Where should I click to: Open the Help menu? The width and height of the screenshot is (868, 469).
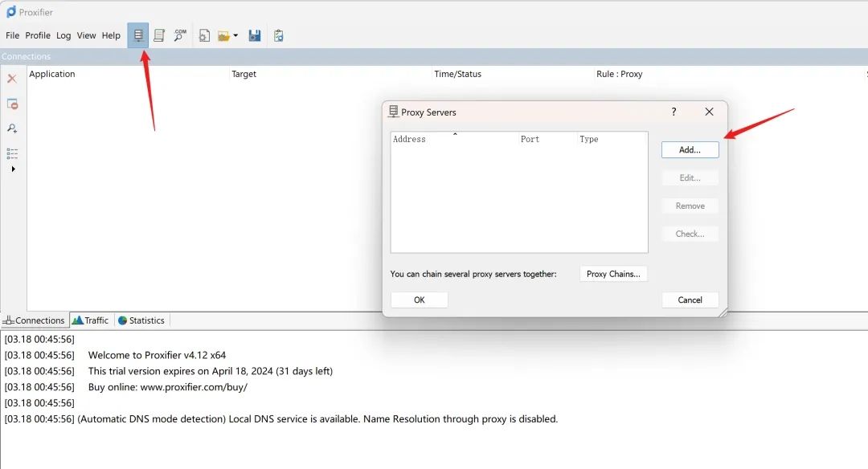point(111,35)
